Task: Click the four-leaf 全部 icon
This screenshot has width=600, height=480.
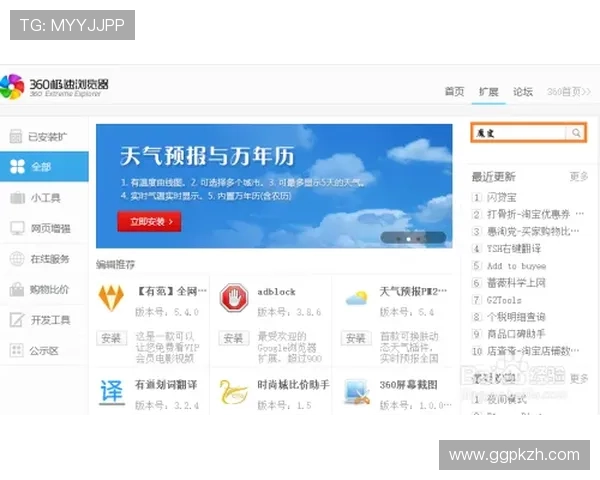Action: (x=17, y=167)
